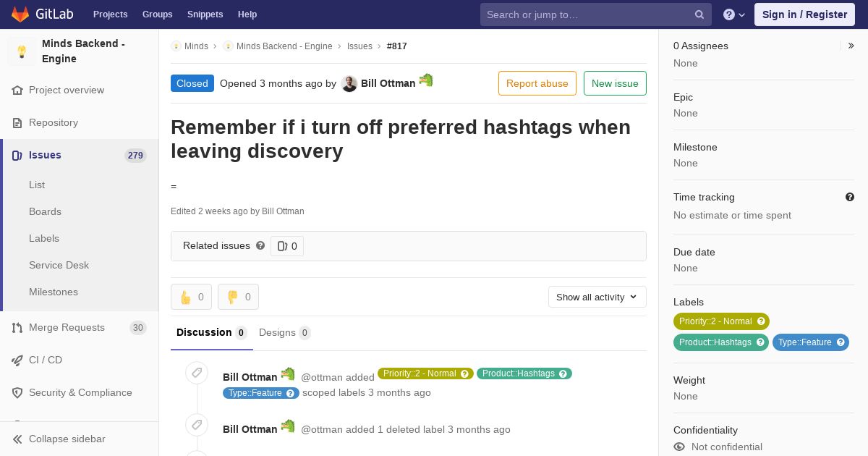Open Repository in sidebar
The width and height of the screenshot is (868, 456).
point(54,123)
